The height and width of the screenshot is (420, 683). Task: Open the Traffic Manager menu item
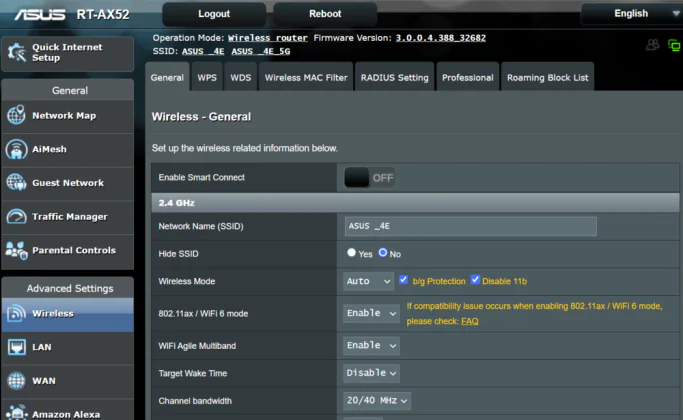pyautogui.click(x=68, y=217)
